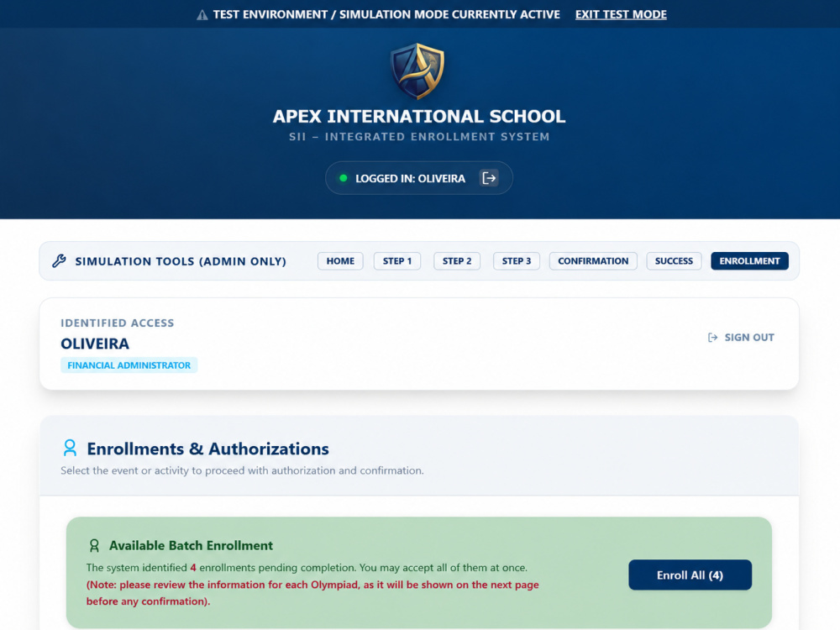Select STEP 3 simulation tab

pos(517,261)
